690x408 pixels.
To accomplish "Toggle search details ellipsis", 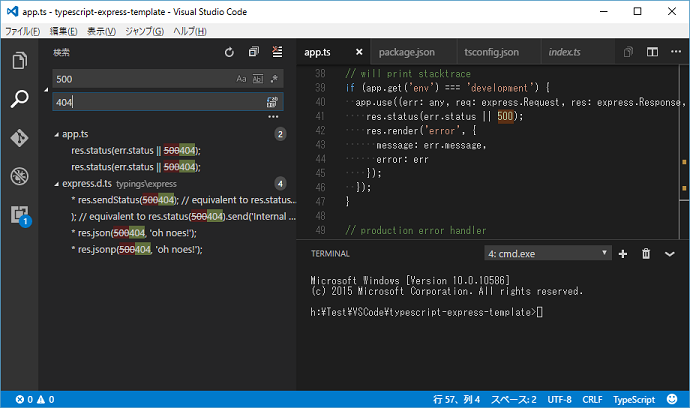I will [x=273, y=117].
